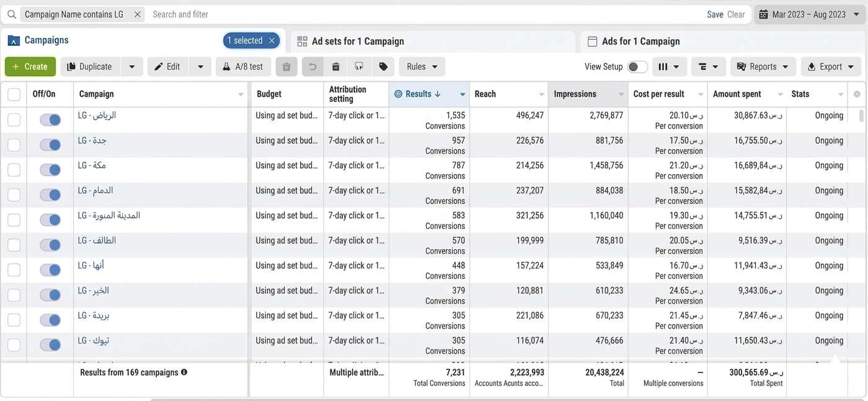868x401 pixels.
Task: Click the tag label icon
Action: coord(383,67)
